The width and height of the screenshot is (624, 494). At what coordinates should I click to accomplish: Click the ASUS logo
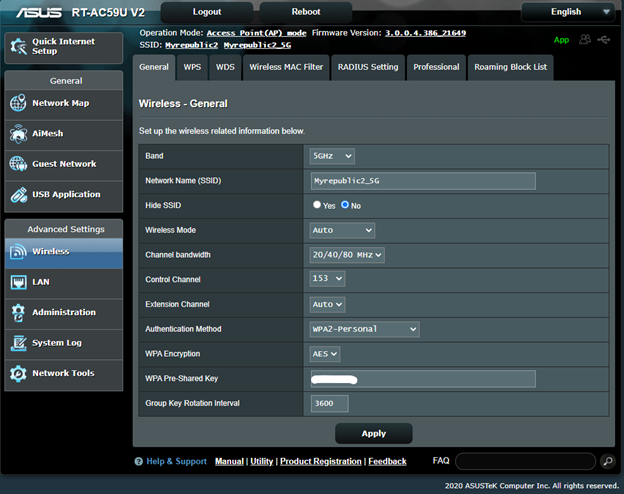(39, 12)
